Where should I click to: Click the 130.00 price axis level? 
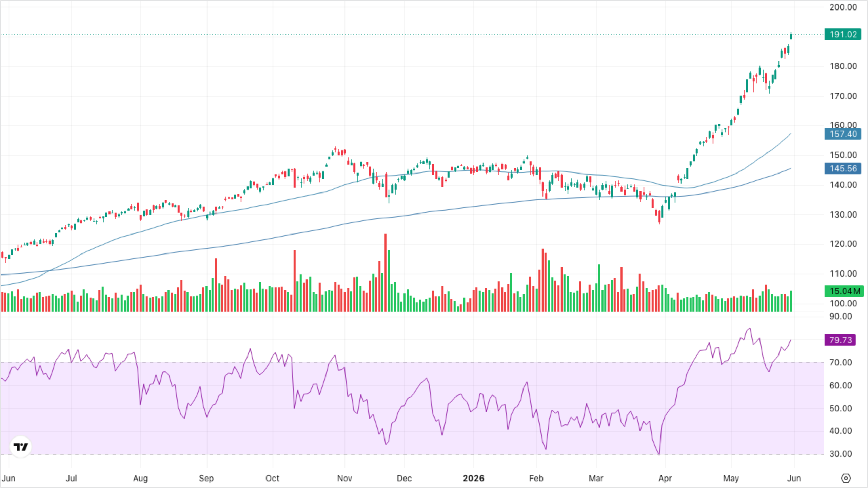click(843, 215)
